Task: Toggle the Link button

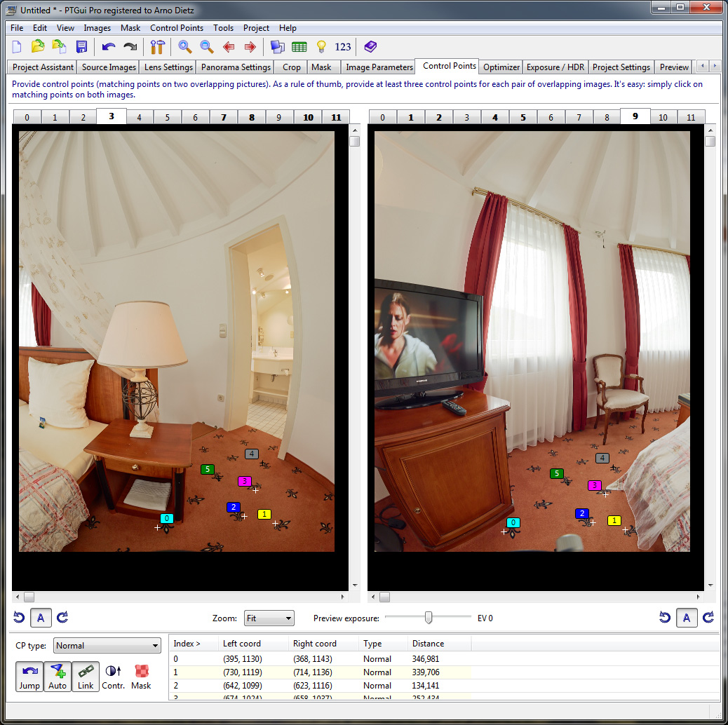Action: pos(86,677)
